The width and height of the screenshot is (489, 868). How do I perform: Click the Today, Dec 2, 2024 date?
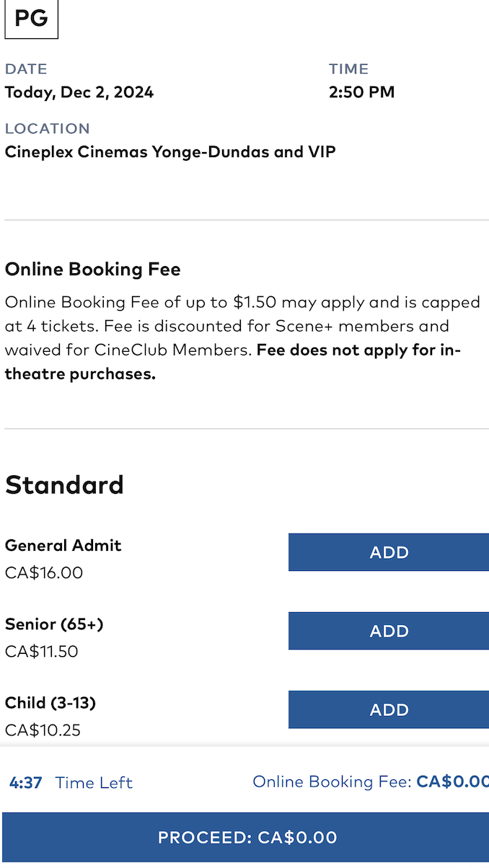79,92
